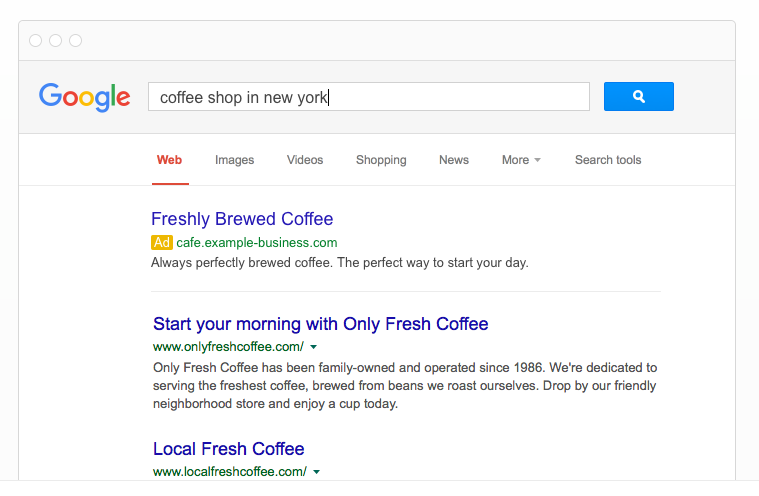Open the Local Fresh Coffee result
Screen dimensions: 759x496
(228, 449)
